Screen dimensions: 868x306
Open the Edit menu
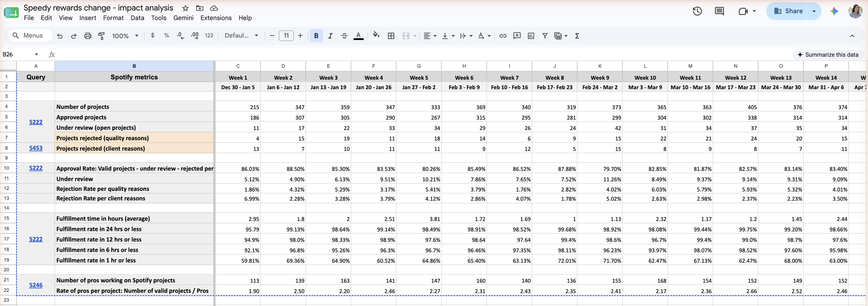click(46, 18)
